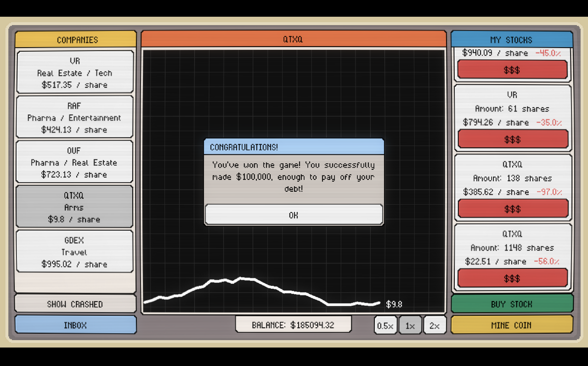Click the Companies panel header
This screenshot has width=588, height=366.
[x=77, y=39]
